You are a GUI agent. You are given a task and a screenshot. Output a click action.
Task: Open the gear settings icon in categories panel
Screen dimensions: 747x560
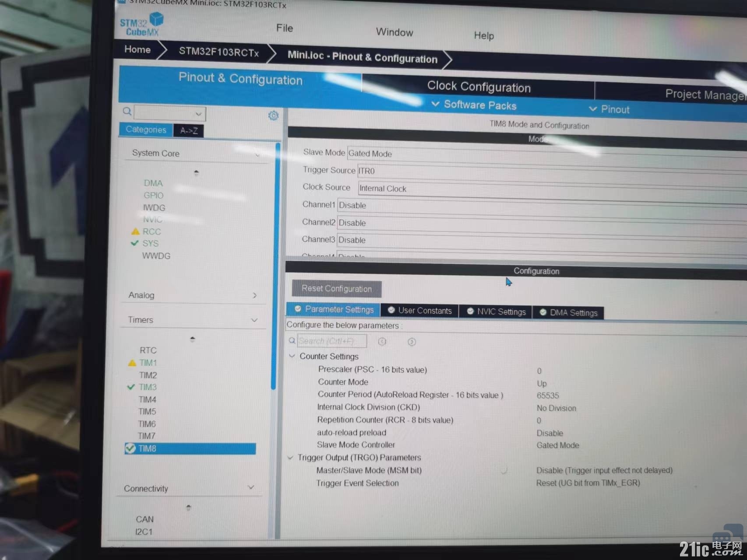pos(273,115)
